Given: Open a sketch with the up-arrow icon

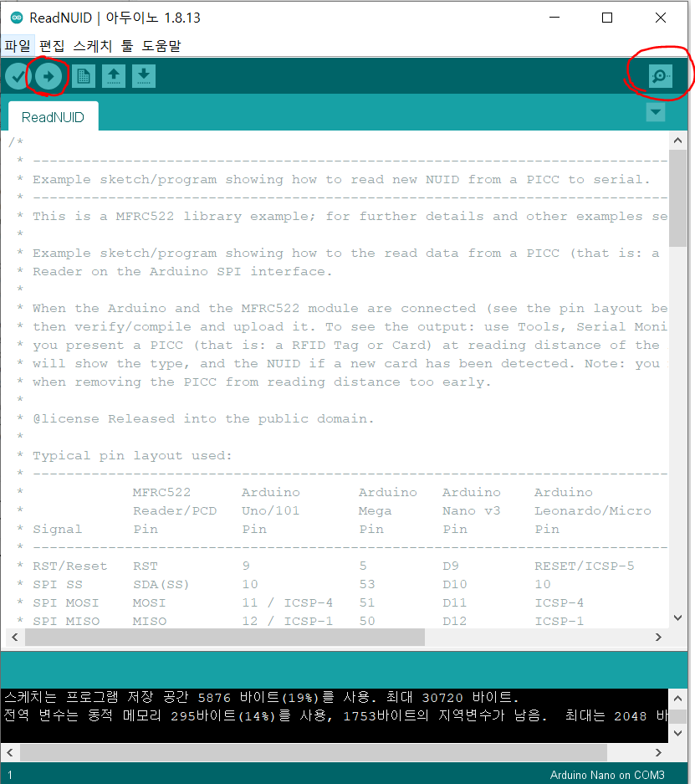Looking at the screenshot, I should [114, 76].
